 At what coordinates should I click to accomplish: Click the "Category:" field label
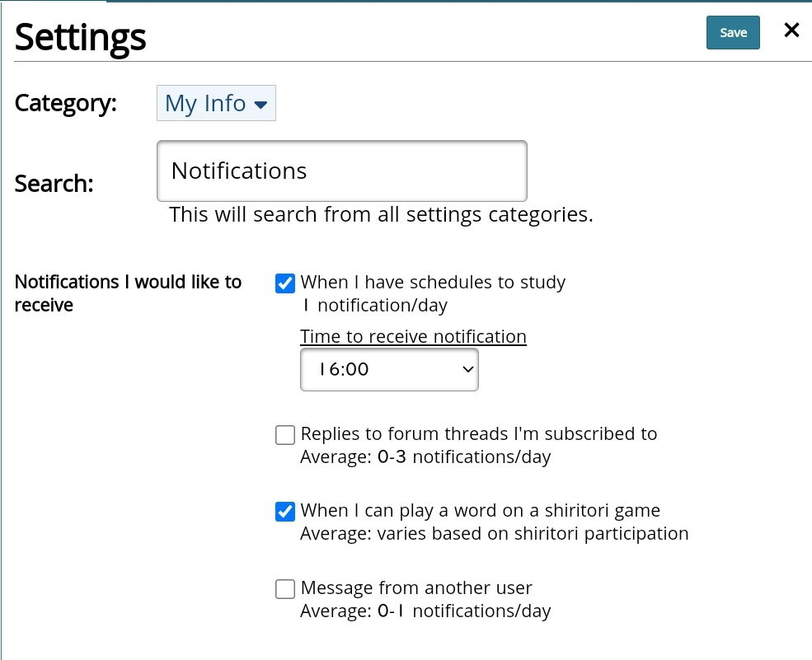click(x=66, y=104)
